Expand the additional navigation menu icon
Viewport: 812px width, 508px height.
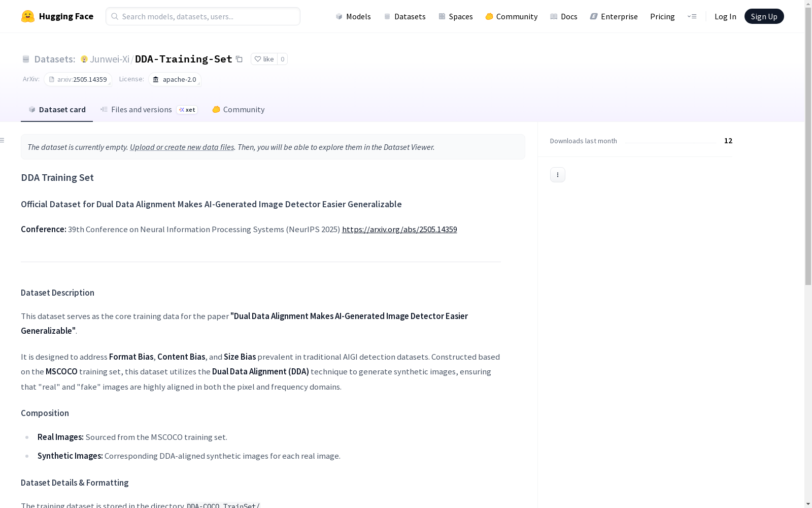pos(692,16)
